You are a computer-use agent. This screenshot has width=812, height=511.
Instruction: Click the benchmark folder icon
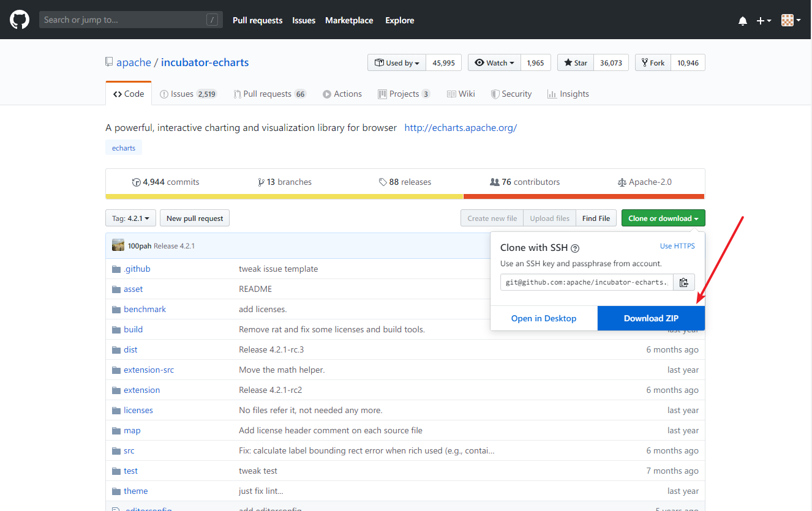click(x=116, y=309)
